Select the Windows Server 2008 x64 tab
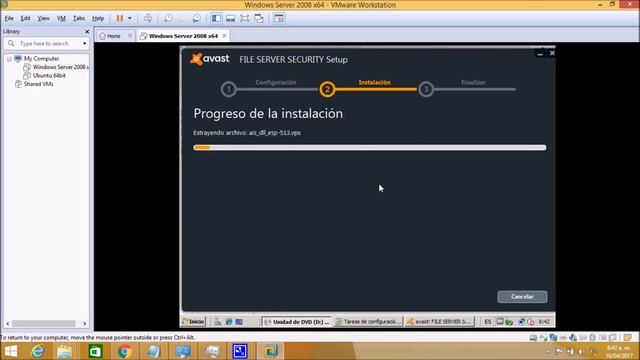 coord(183,36)
